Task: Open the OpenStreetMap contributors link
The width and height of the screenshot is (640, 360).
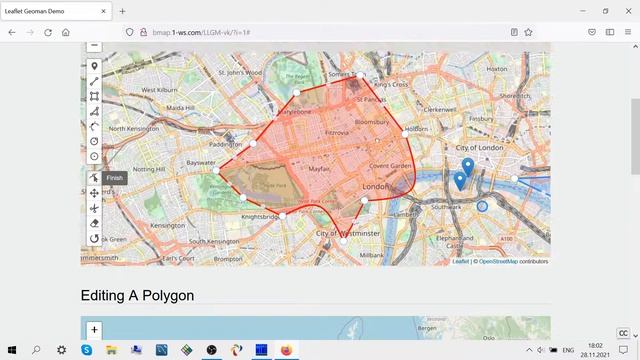Action: [x=498, y=261]
